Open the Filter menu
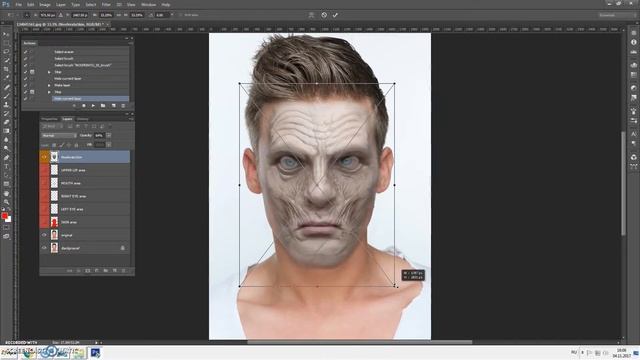The height and width of the screenshot is (360, 640). click(106, 4)
